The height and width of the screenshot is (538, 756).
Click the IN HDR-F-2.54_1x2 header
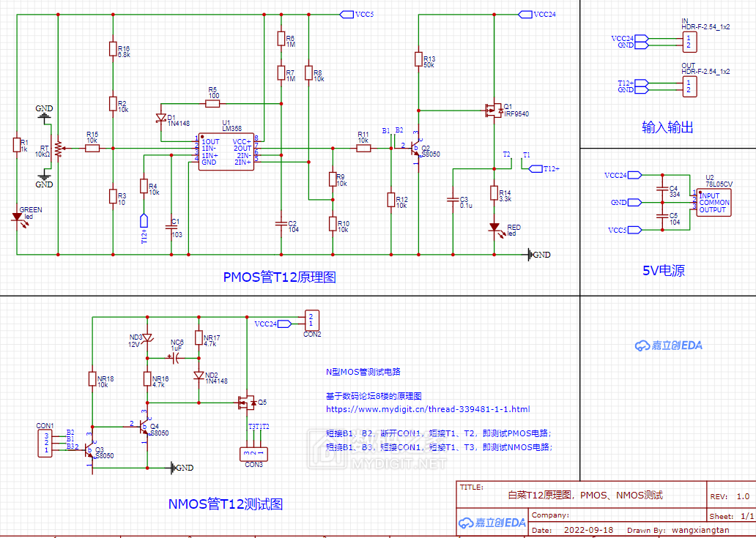(x=689, y=42)
